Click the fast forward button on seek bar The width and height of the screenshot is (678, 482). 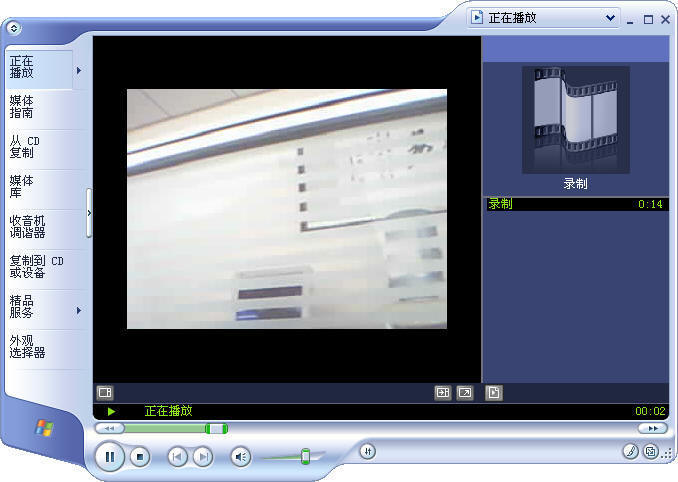(x=652, y=428)
